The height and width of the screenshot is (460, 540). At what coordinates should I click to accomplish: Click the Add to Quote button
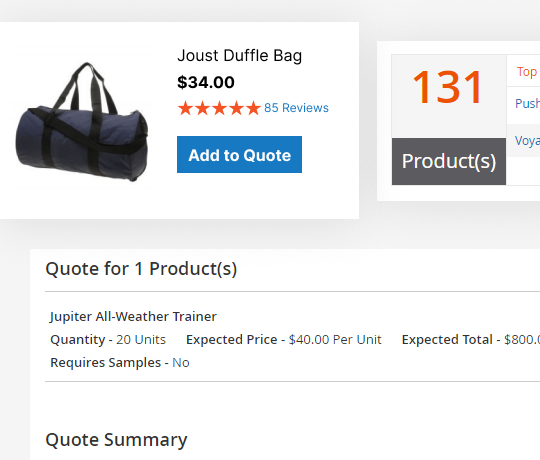(x=239, y=155)
